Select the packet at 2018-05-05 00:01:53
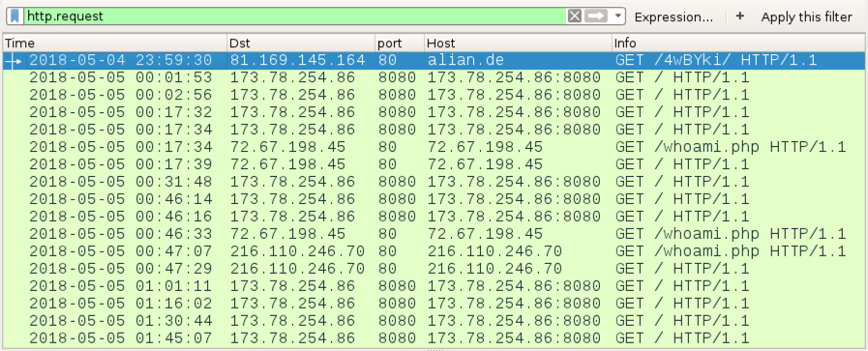 (x=434, y=77)
